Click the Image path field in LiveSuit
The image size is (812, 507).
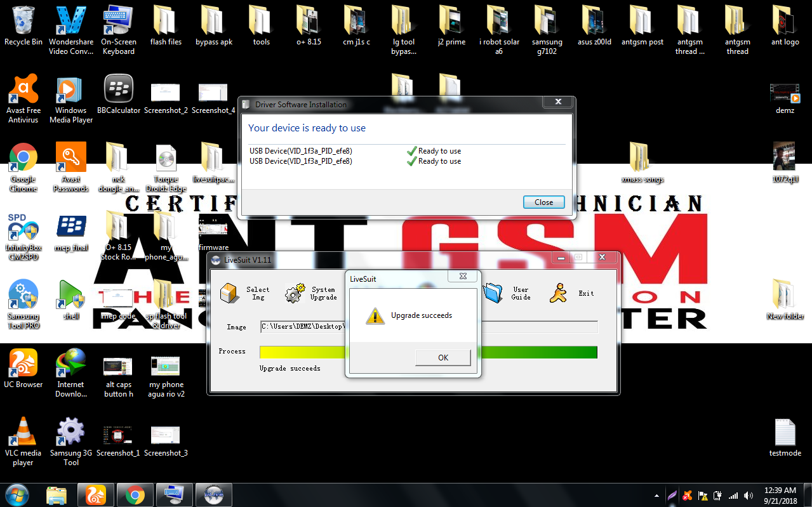[429, 327]
